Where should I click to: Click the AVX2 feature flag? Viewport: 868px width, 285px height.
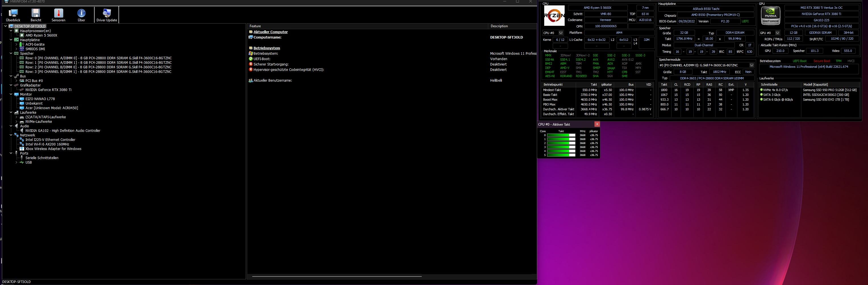click(x=611, y=60)
